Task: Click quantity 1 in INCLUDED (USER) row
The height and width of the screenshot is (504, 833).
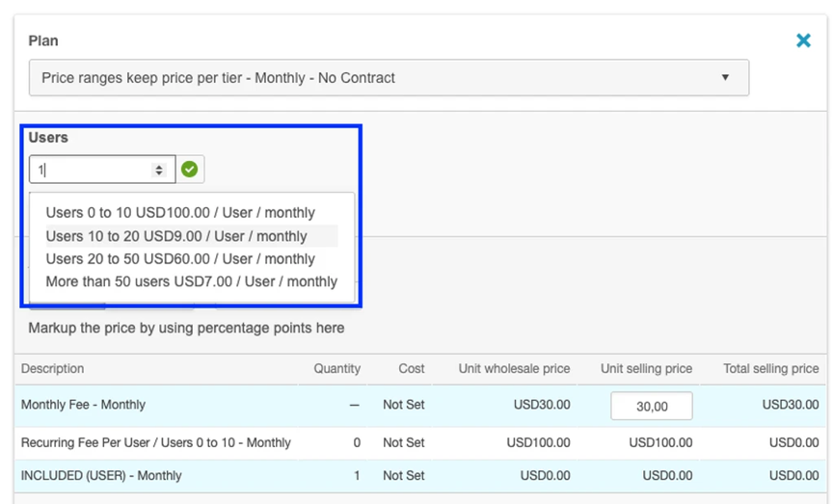Action: pos(357,475)
